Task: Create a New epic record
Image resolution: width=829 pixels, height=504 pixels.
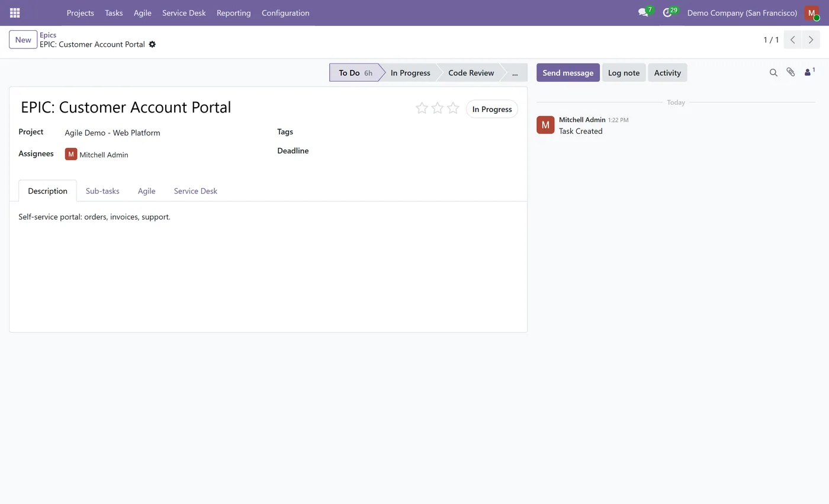Action: 23,40
